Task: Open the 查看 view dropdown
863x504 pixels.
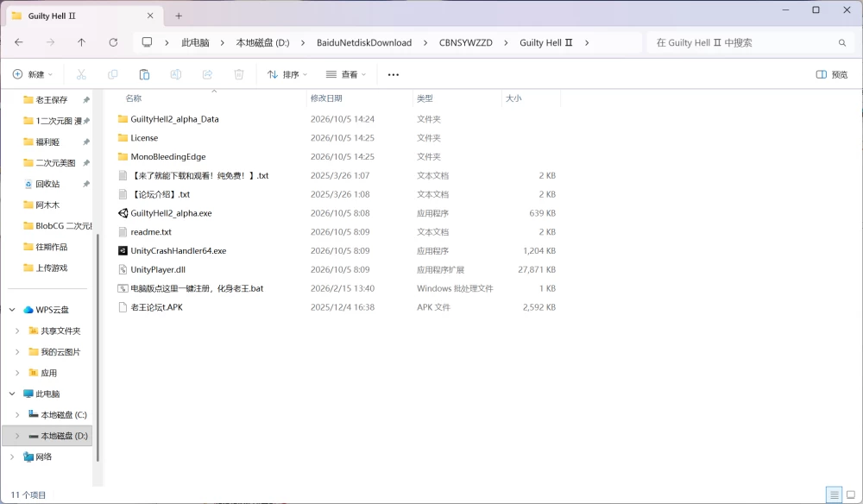Action: pos(346,74)
